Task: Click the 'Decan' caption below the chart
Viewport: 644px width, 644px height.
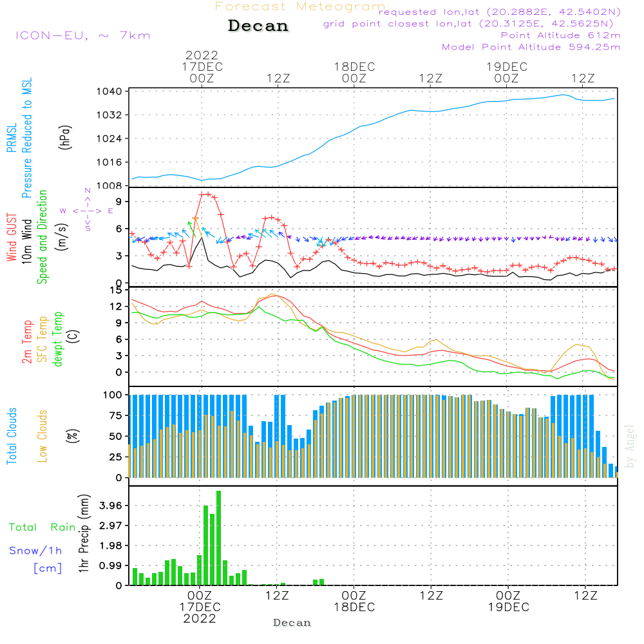Action: pos(292,623)
